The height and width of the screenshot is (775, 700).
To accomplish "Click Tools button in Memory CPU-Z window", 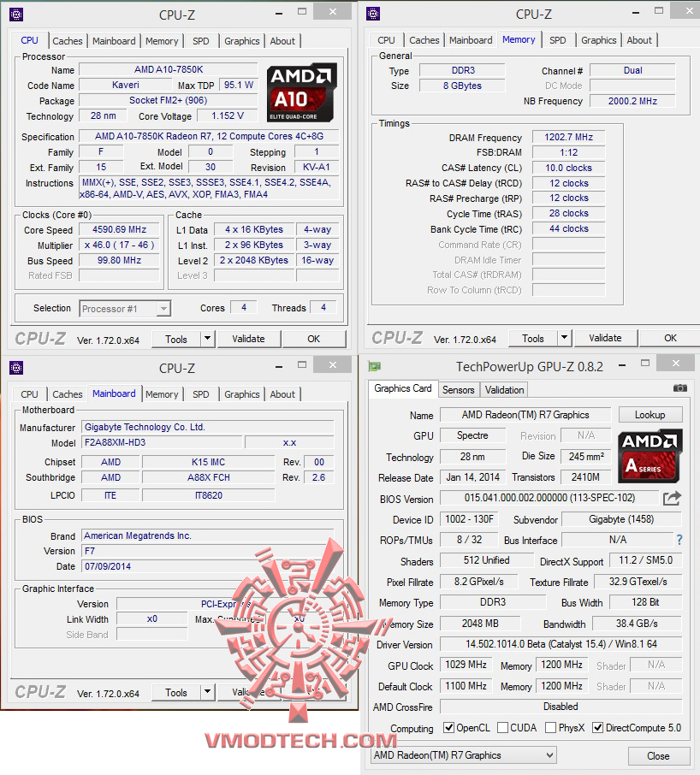I will coord(533,338).
